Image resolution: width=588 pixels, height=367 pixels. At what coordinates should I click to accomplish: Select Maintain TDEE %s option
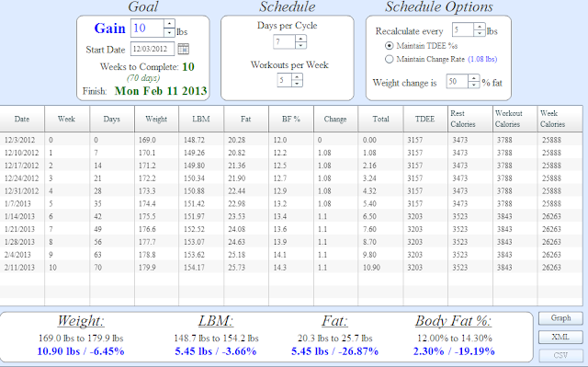[x=390, y=46]
